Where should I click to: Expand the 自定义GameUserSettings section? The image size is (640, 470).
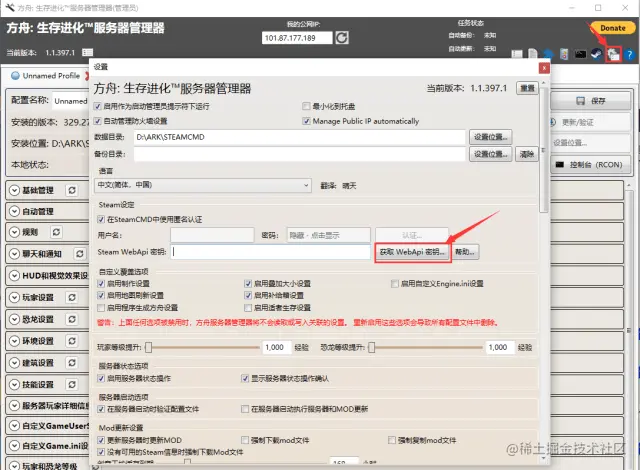point(15,426)
